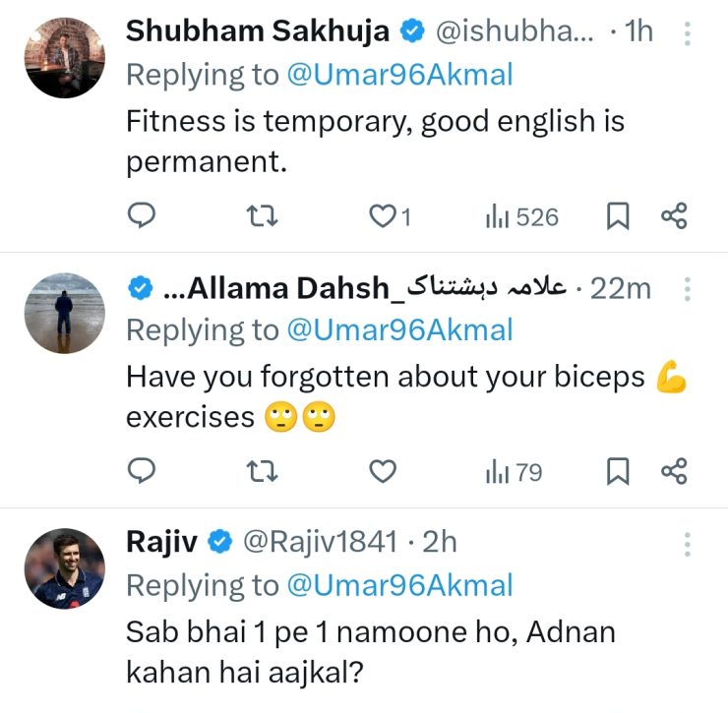Open more options for Rajiv's tweet
Screen dimensions: 728x713
tap(687, 544)
